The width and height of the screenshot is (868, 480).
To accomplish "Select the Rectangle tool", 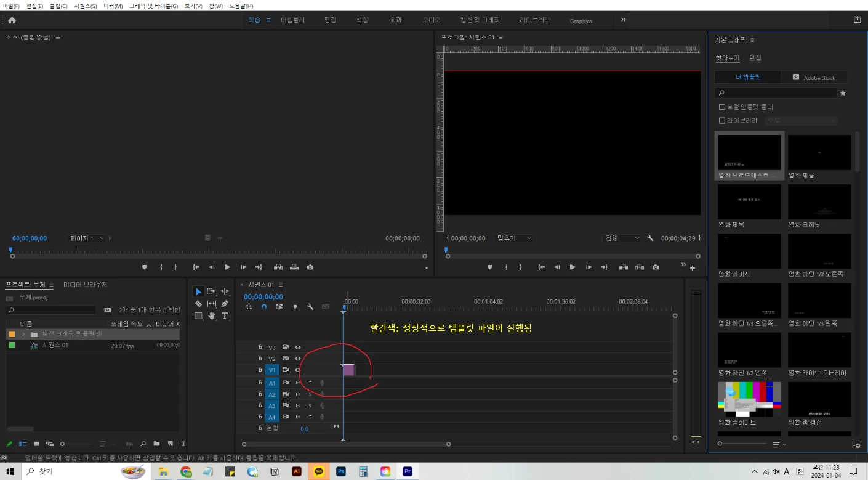I will (198, 316).
